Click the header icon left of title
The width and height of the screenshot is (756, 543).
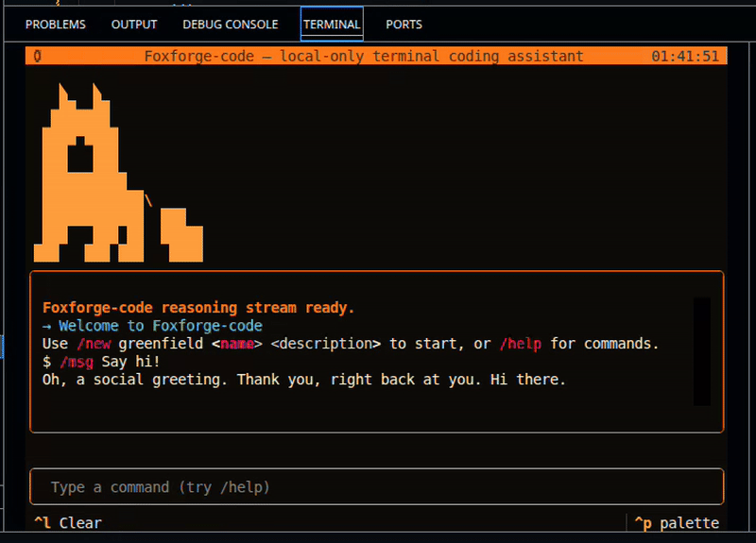tap(37, 57)
